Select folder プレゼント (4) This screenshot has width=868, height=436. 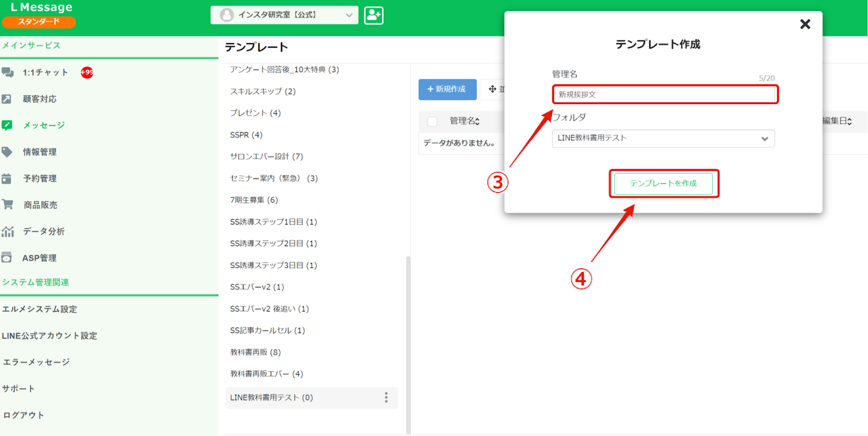pos(255,113)
